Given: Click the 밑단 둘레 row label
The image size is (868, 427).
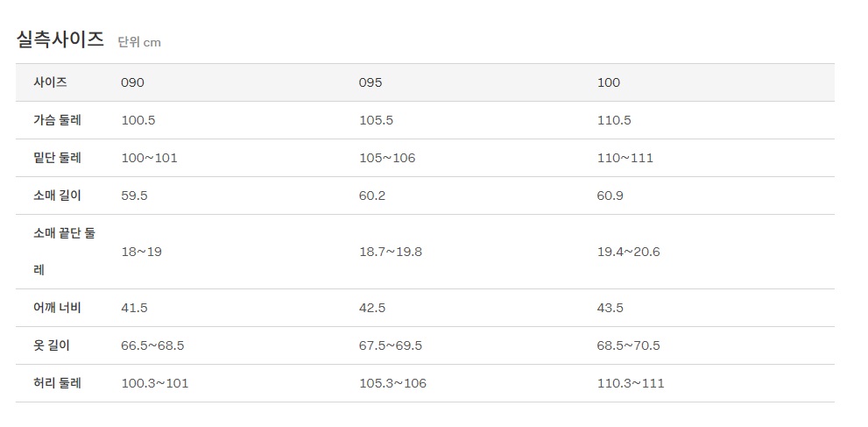Looking at the screenshot, I should coord(57,158).
